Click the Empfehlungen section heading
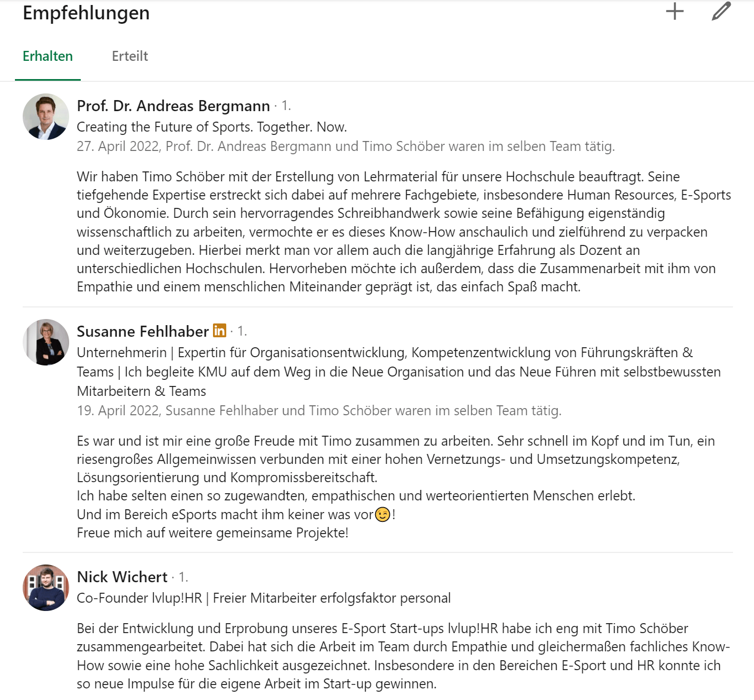This screenshot has width=754, height=700. (86, 13)
